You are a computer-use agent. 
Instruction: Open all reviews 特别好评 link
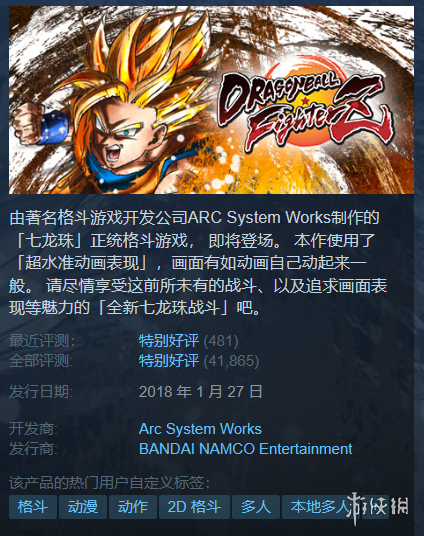tap(169, 361)
